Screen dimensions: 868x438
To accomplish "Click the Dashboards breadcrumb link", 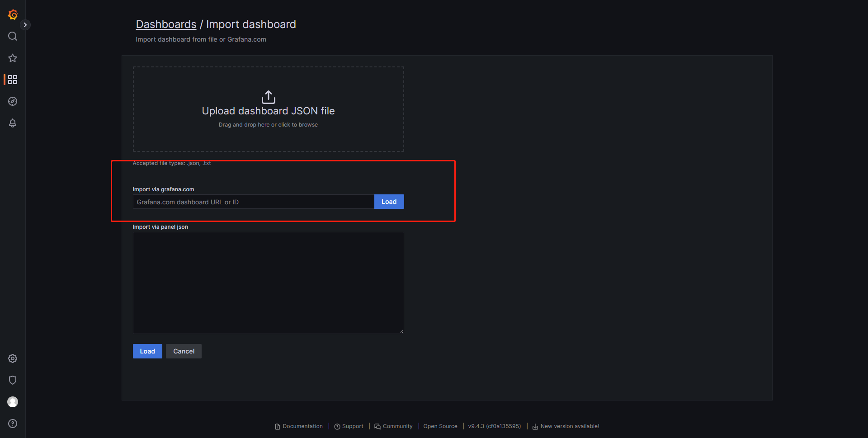I will pos(166,24).
